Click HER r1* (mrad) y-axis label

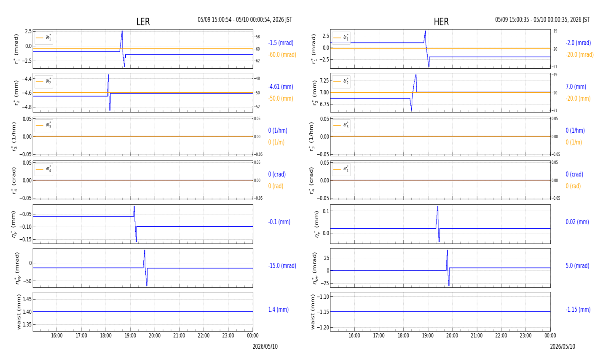pos(314,49)
